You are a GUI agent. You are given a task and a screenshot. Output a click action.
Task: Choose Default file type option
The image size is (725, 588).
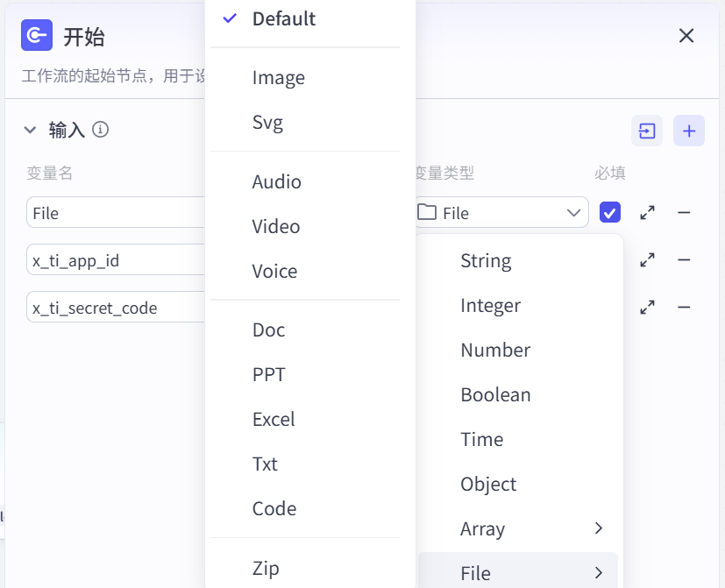pyautogui.click(x=284, y=18)
